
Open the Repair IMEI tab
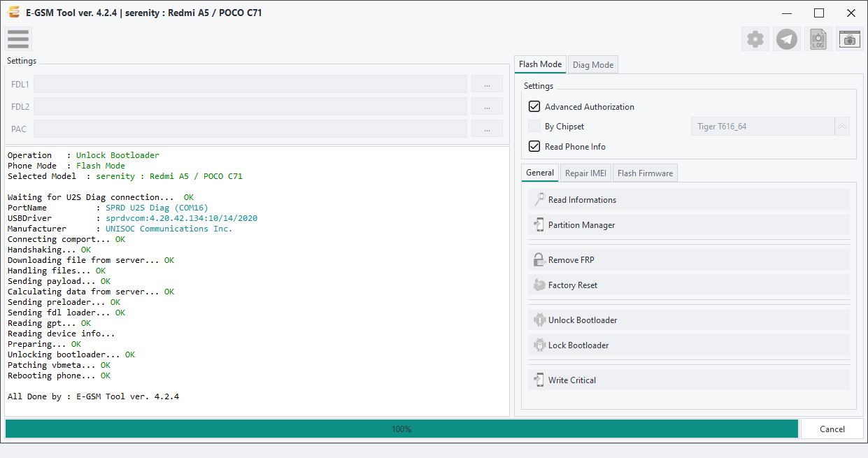(x=585, y=173)
